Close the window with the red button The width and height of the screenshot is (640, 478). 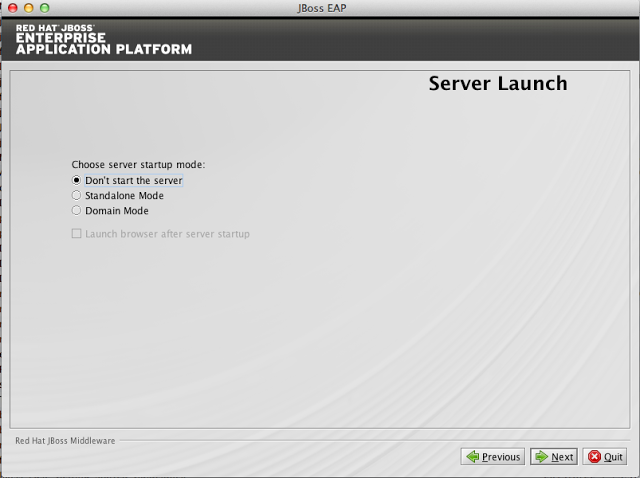[13, 8]
